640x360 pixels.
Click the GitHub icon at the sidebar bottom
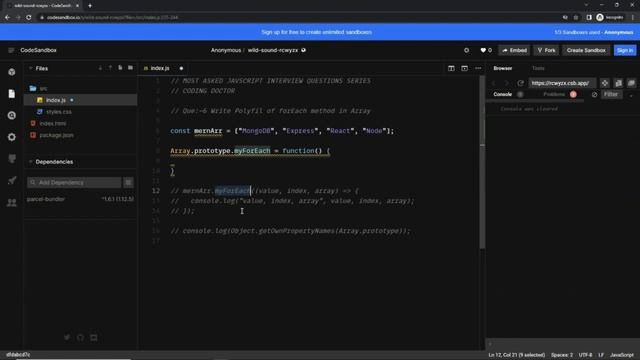(x=80, y=337)
